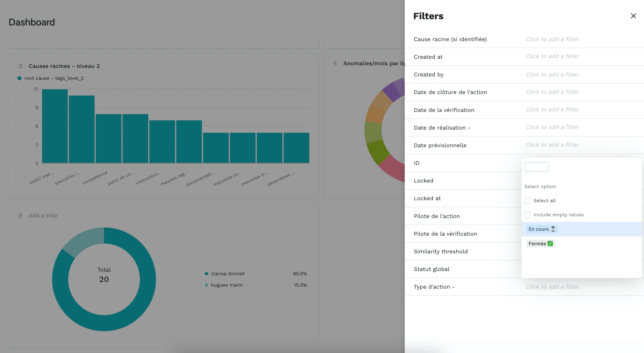Click the Add a title placeholder
The height and width of the screenshot is (353, 644).
(43, 215)
